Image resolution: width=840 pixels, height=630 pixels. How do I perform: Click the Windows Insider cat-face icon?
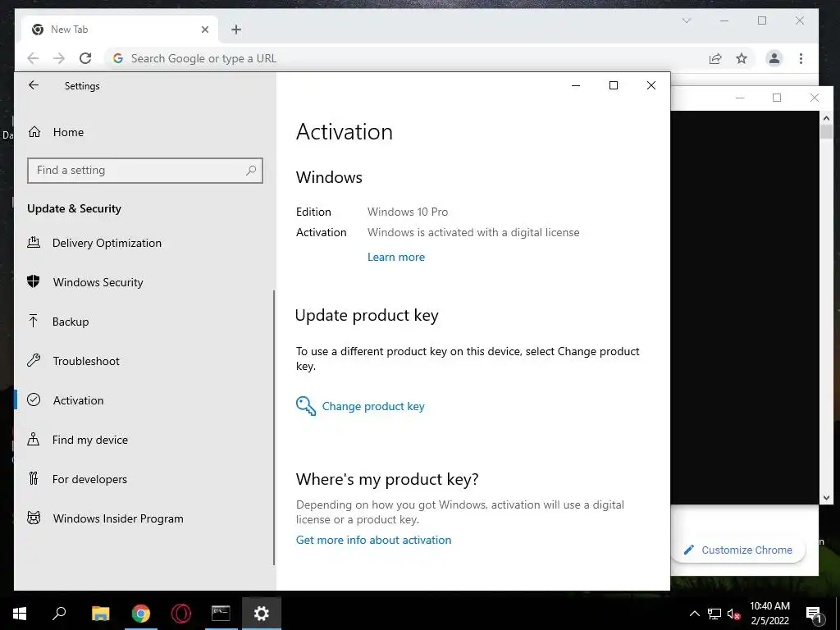pyautogui.click(x=34, y=518)
